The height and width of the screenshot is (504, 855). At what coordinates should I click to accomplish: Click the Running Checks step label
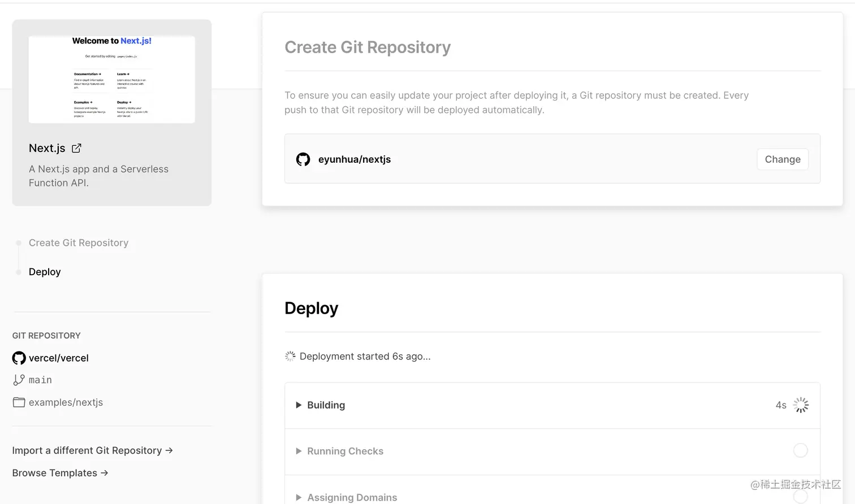point(345,451)
